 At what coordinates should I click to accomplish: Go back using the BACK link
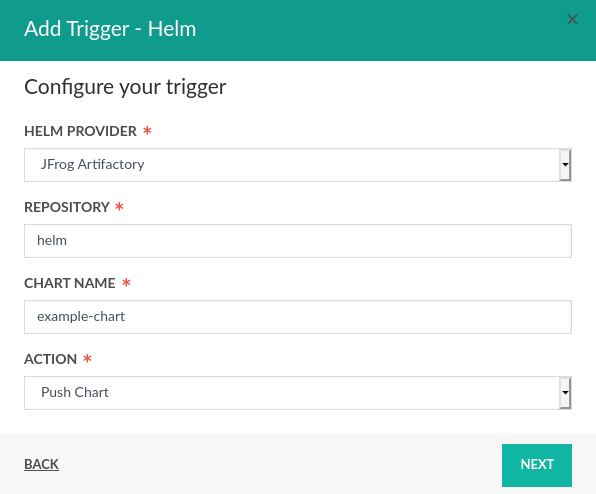pyautogui.click(x=41, y=464)
